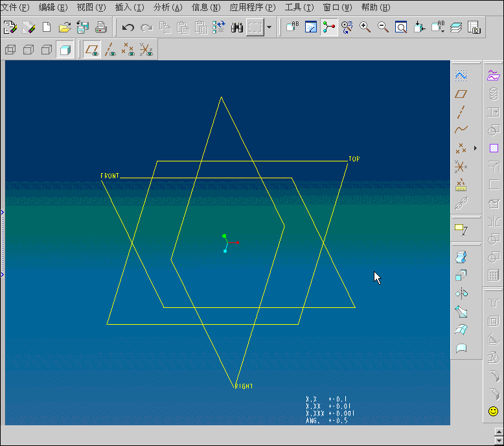Click the annotation feature icon

[461, 229]
